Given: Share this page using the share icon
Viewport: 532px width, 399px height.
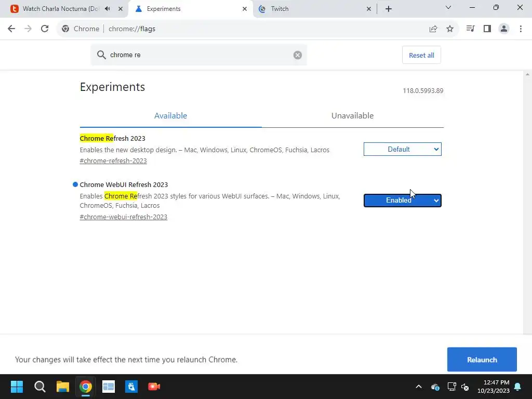Looking at the screenshot, I should [433, 29].
